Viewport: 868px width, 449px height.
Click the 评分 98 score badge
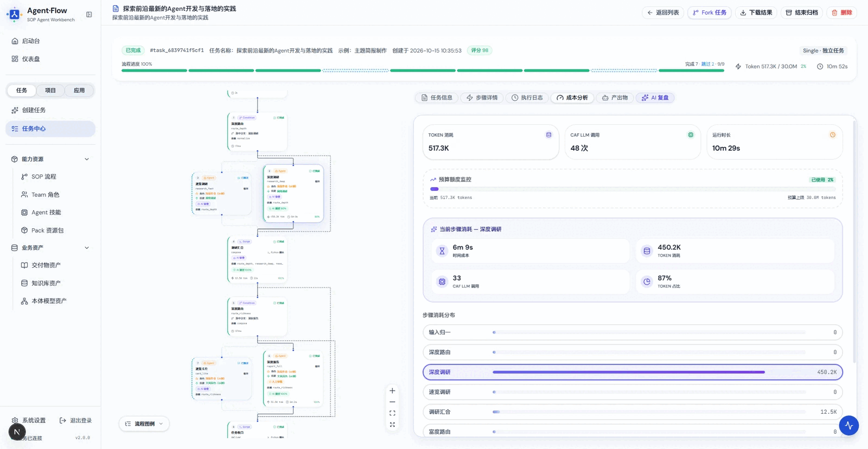(x=480, y=50)
